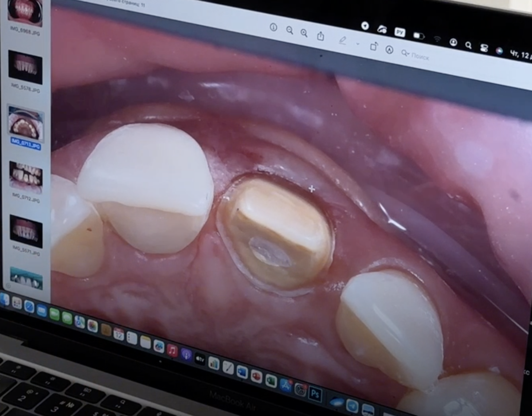Select thumbnail IMG_5571.JPG in sidebar
Screen dimensions: 532x416
[x=26, y=231]
